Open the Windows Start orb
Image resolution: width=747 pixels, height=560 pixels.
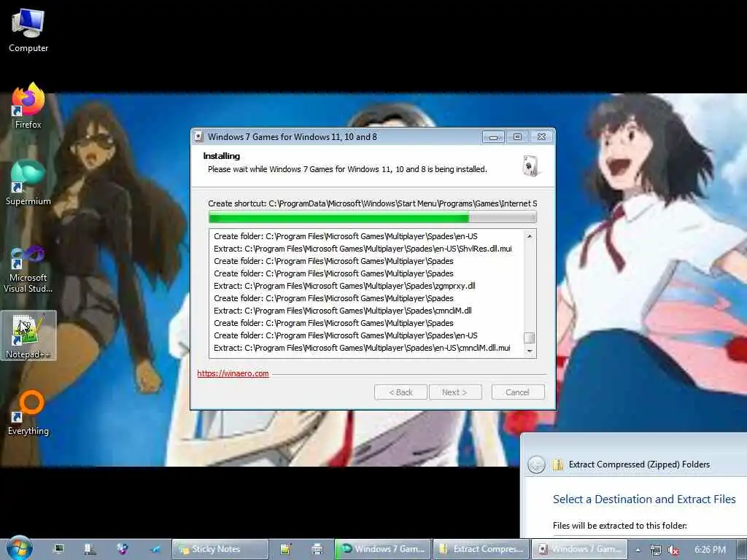pos(19,548)
